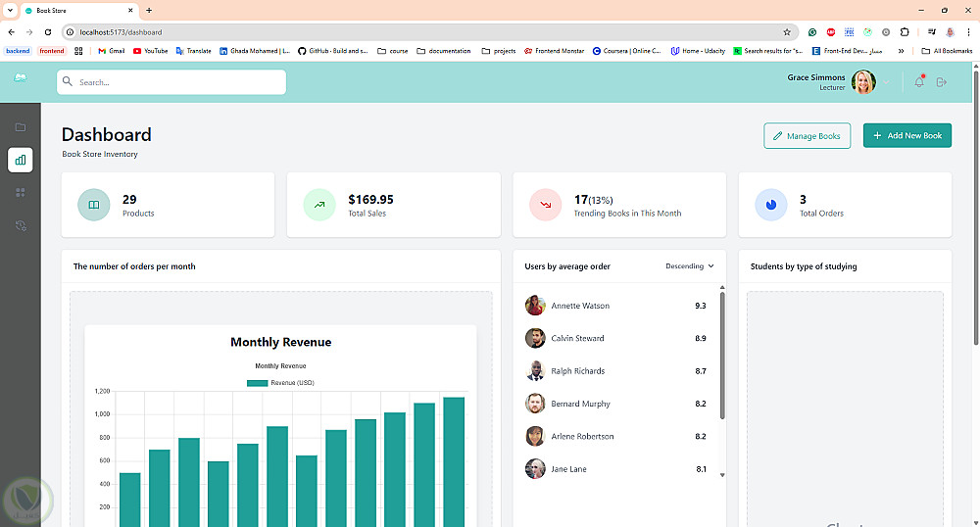Select Arlene Robertson row

click(615, 436)
